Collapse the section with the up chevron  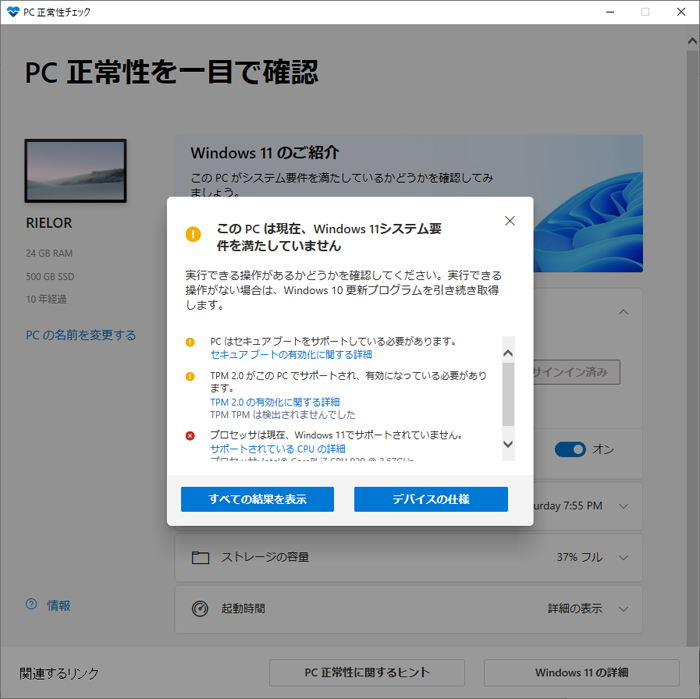pos(624,312)
